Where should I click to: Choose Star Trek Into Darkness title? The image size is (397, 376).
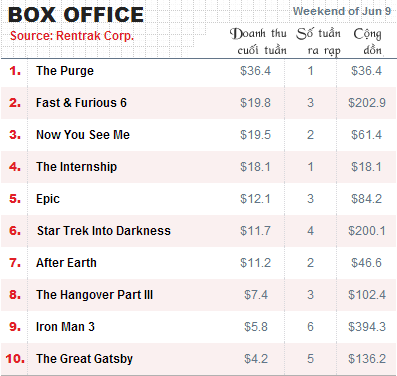tap(104, 231)
